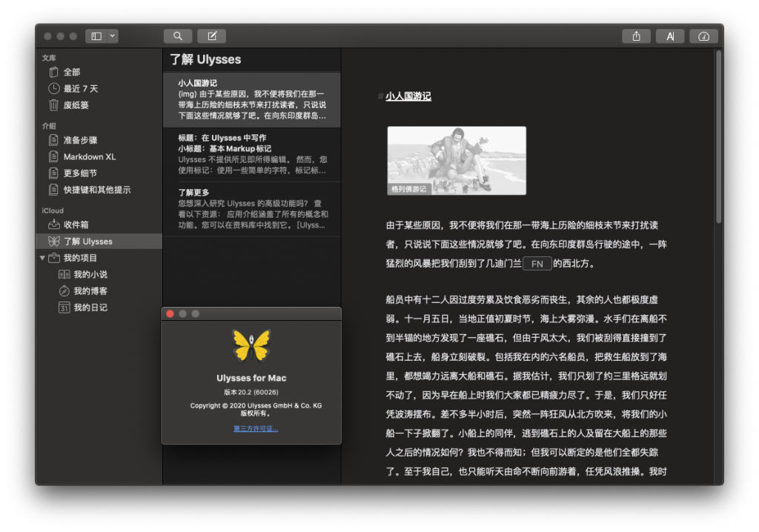The width and height of the screenshot is (759, 532).
Task: Open the sidebar layout dropdown arrow
Action: tap(113, 36)
